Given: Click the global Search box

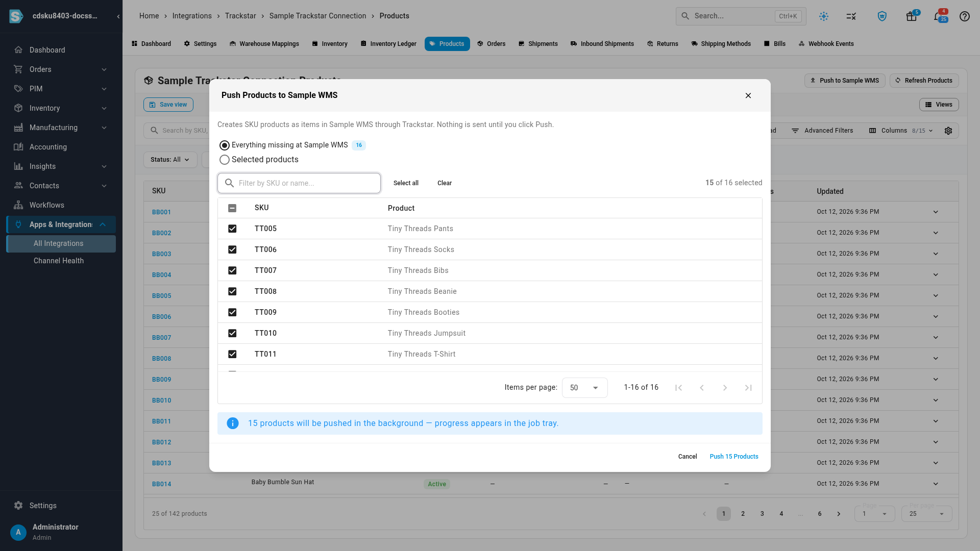Looking at the screenshot, I should [741, 16].
